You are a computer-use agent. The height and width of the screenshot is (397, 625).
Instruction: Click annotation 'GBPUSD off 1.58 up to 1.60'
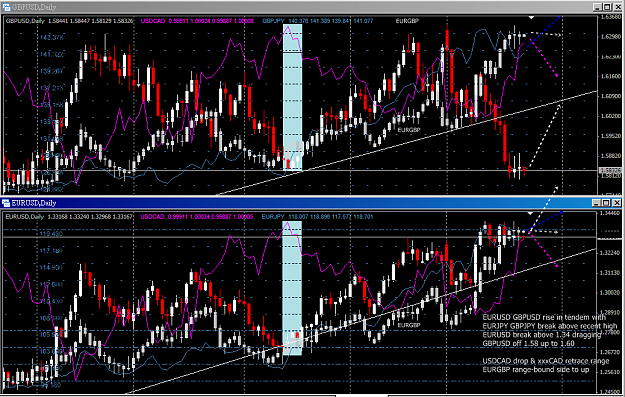tap(529, 344)
